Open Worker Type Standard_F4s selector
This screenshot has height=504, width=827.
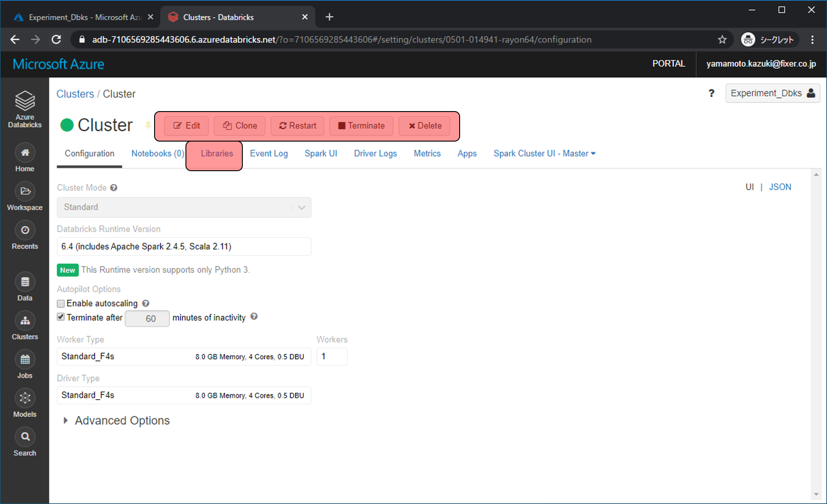point(184,357)
